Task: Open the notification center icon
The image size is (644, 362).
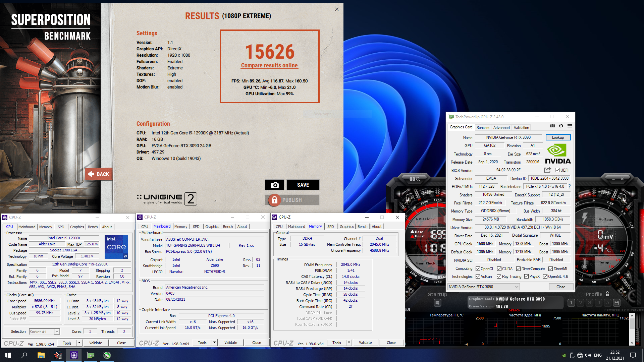Action: pyautogui.click(x=633, y=355)
